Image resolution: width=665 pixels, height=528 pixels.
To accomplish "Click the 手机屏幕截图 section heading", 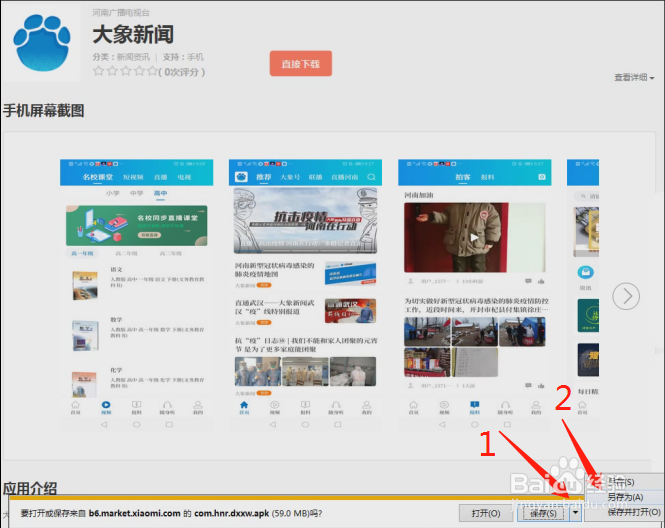I will click(44, 111).
